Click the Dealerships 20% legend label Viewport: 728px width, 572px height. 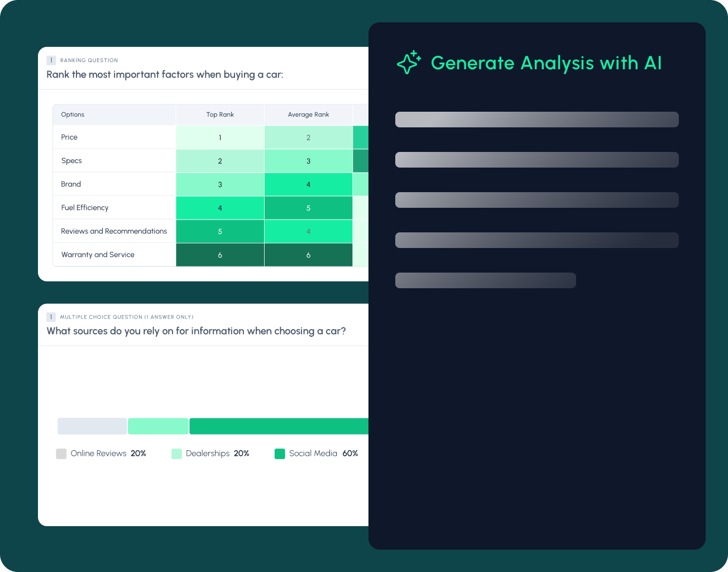pyautogui.click(x=217, y=454)
